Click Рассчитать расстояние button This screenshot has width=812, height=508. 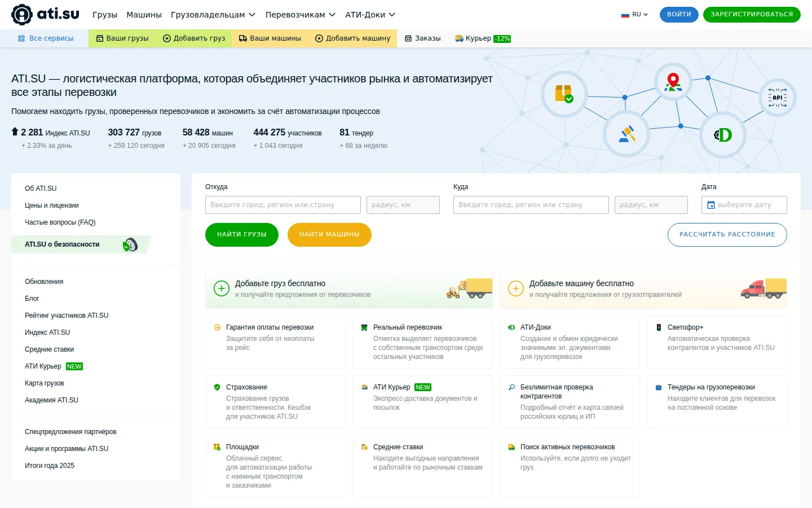(x=727, y=235)
